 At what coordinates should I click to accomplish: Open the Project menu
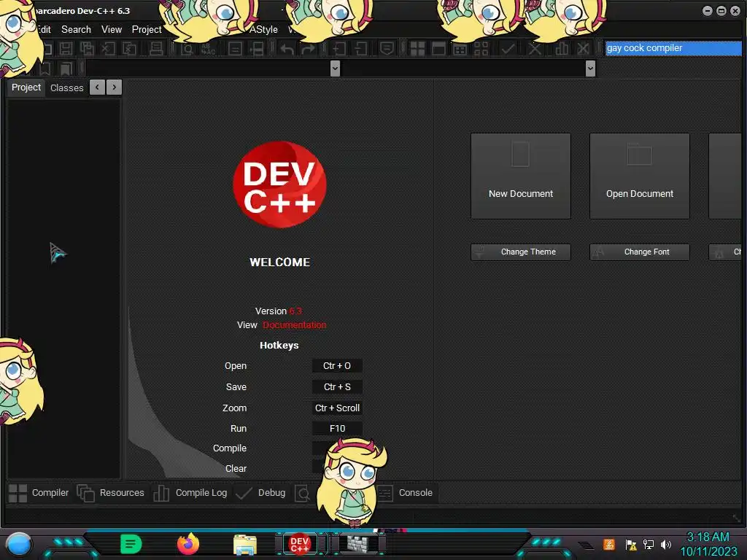(146, 29)
